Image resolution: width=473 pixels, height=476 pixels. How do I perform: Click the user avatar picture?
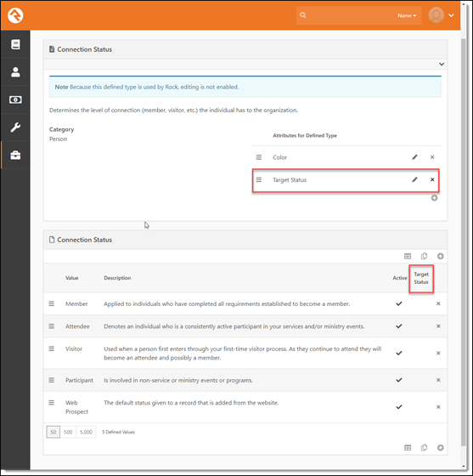tap(436, 15)
